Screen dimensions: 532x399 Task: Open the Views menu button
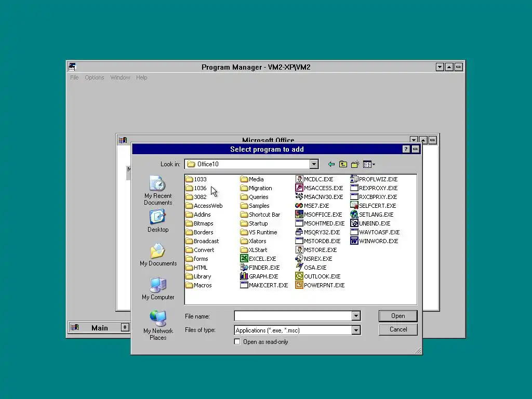click(x=369, y=164)
